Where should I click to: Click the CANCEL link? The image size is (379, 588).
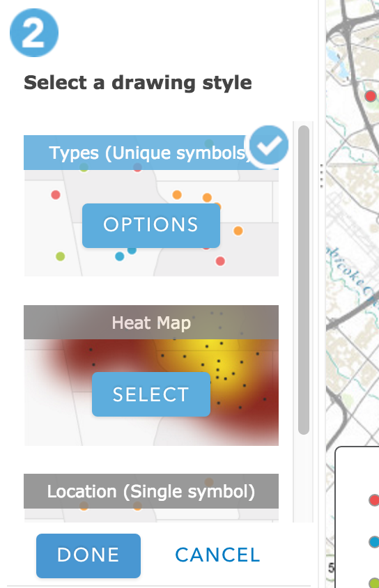pos(217,555)
